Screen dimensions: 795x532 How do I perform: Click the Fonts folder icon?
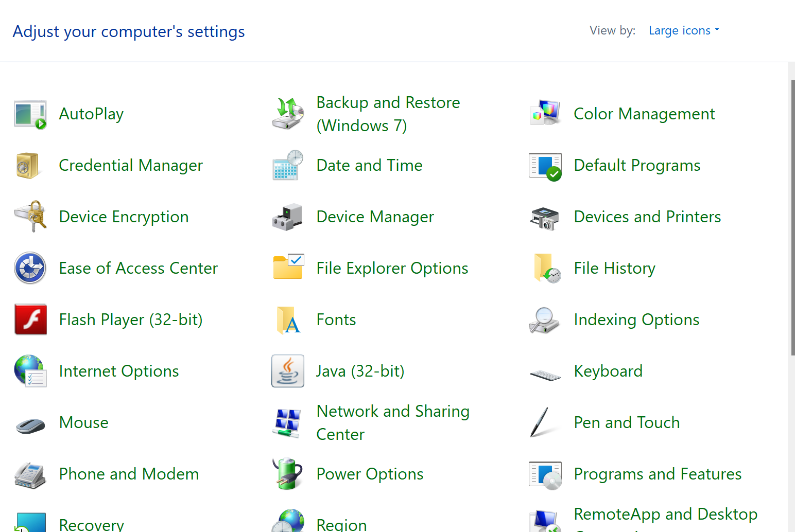click(x=288, y=320)
